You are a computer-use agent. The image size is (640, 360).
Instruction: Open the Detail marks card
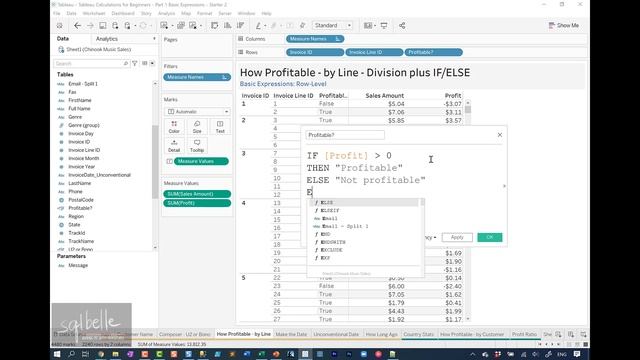click(174, 146)
